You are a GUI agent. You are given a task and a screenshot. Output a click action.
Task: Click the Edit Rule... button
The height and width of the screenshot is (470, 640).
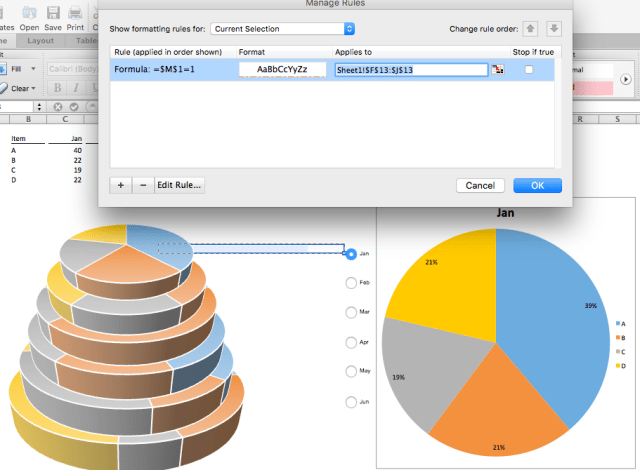pyautogui.click(x=179, y=185)
